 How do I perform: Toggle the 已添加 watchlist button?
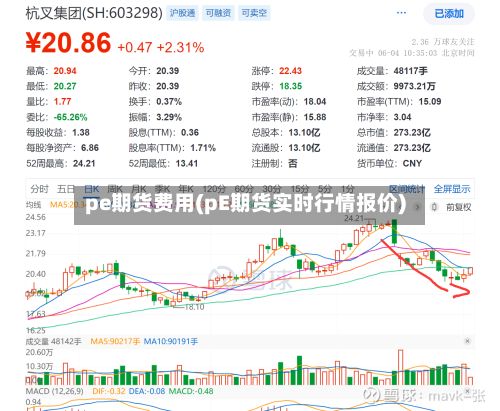(449, 14)
